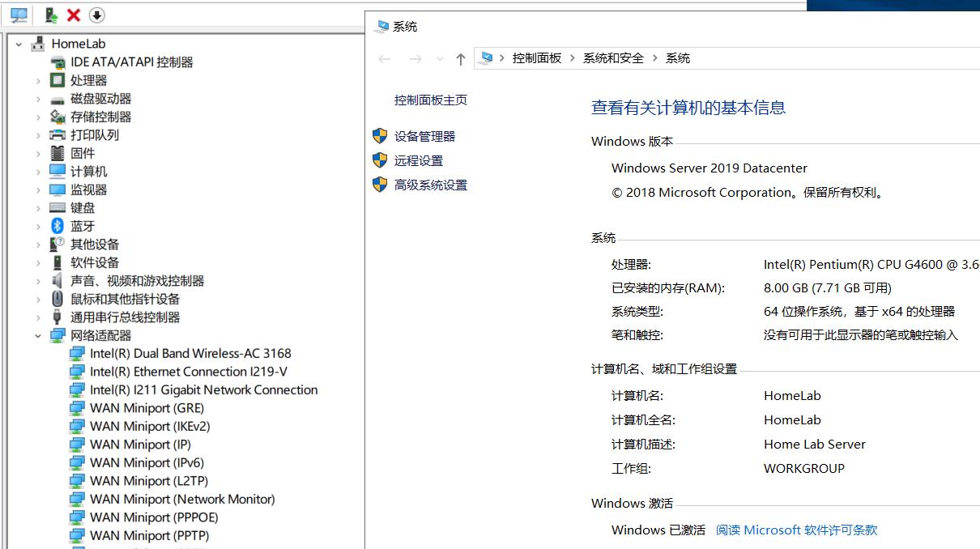
Task: Expand the 存储控制器 node arrow
Action: tap(38, 117)
